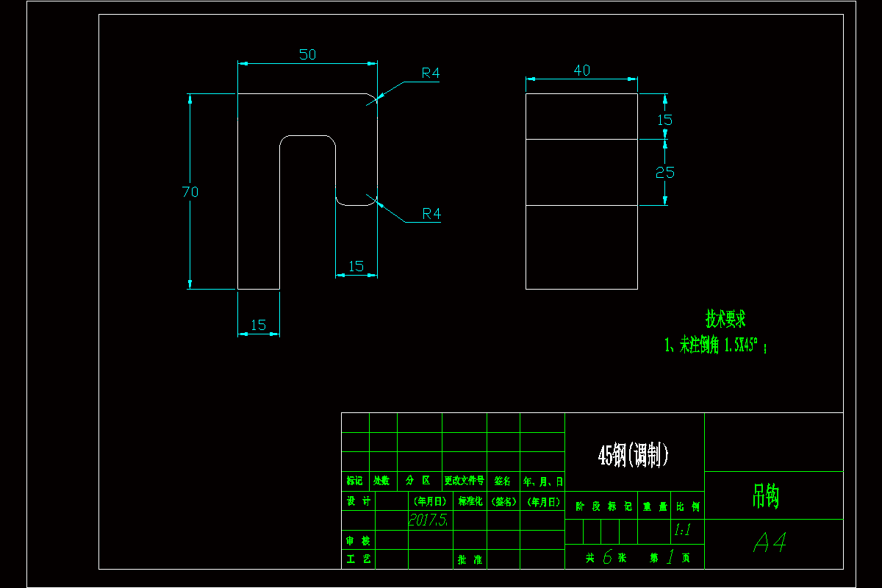Click the '1:1' scale value

[681, 529]
